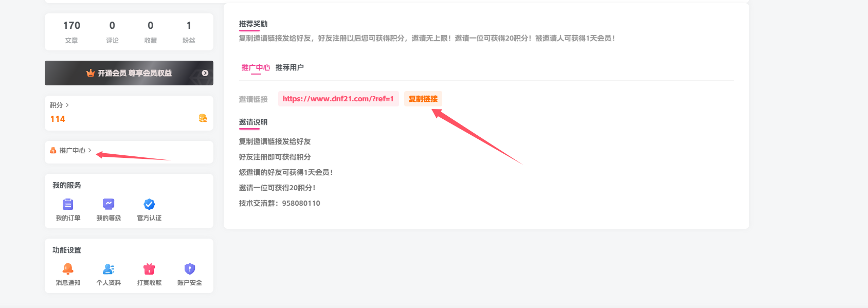Click the 复制链接 copy button

(423, 99)
